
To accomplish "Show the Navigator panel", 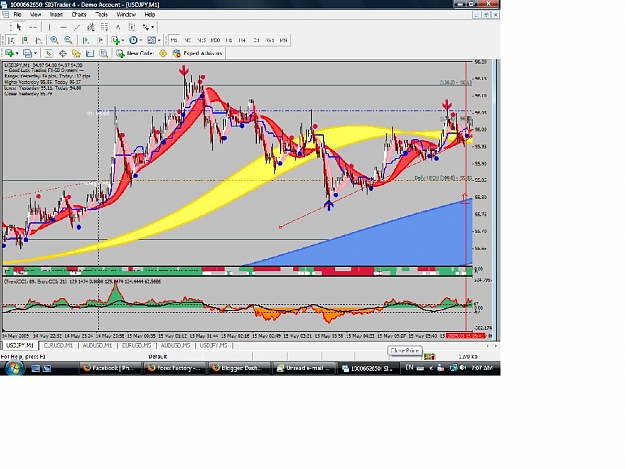I will coord(76,53).
